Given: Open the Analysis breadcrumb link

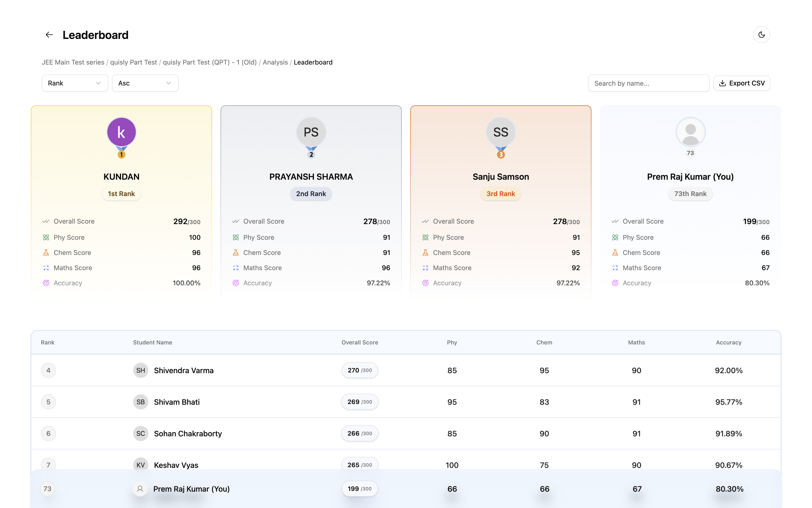Looking at the screenshot, I should pos(275,62).
